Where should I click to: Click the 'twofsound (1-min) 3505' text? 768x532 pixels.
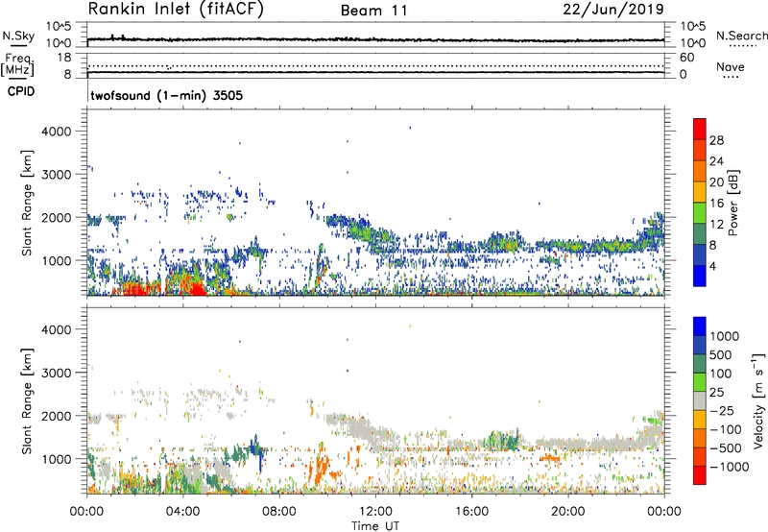166,95
